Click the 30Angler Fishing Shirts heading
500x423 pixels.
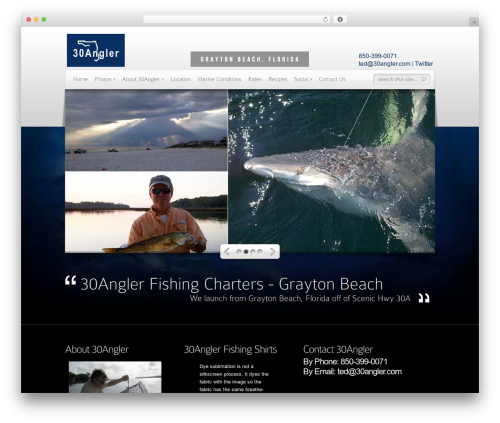click(230, 349)
